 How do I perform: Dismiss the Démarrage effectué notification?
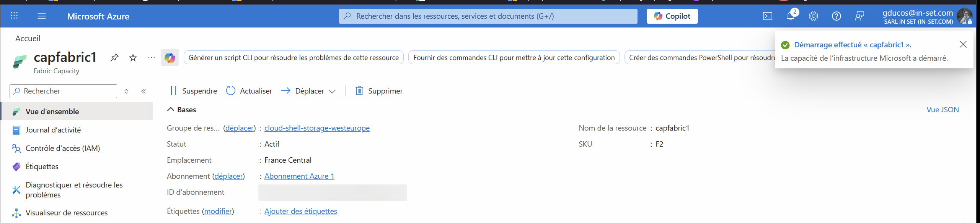[963, 44]
